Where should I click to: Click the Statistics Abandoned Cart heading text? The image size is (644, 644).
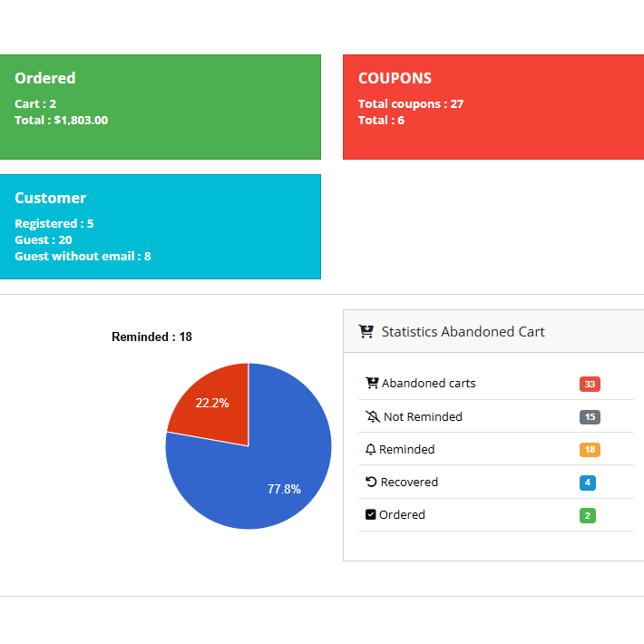(463, 332)
